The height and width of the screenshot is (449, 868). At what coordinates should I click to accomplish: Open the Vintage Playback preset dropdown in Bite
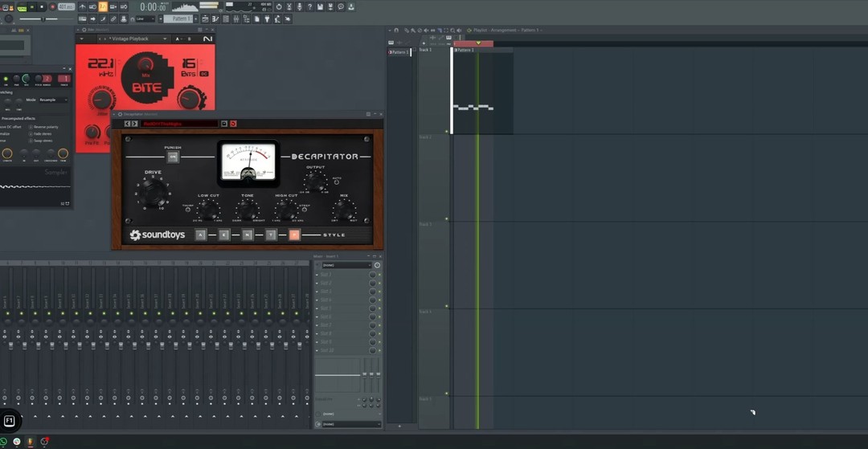(x=165, y=39)
